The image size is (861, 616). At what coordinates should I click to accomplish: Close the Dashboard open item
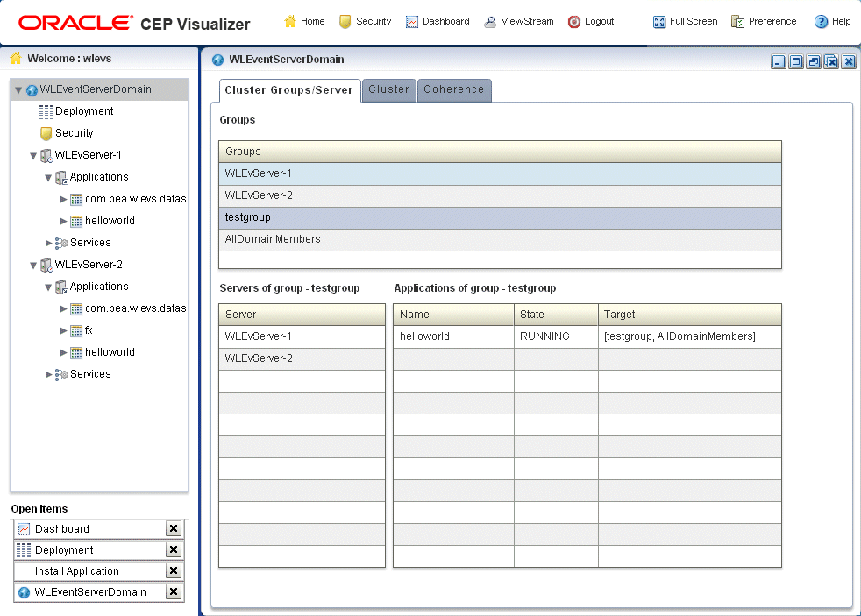[174, 528]
